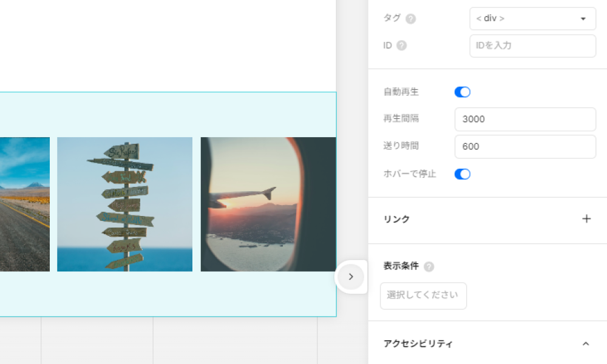607x364 pixels.
Task: Toggle the 自動再生 switch
Action: tap(463, 92)
